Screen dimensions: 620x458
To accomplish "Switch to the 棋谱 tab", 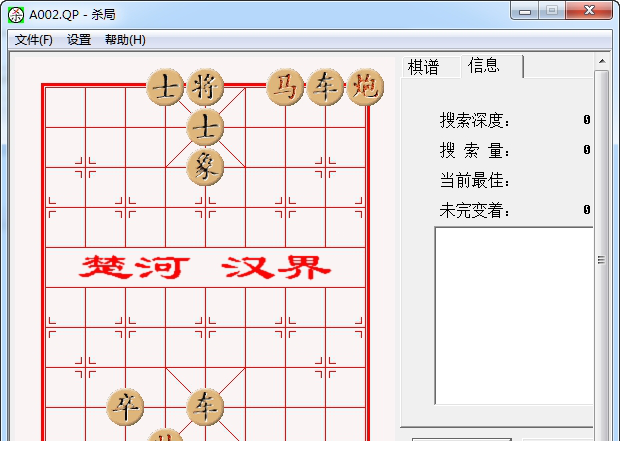I will (x=423, y=67).
